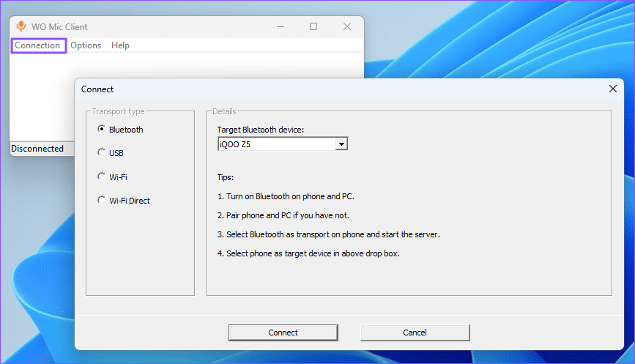Select the USB transport type

click(x=111, y=153)
